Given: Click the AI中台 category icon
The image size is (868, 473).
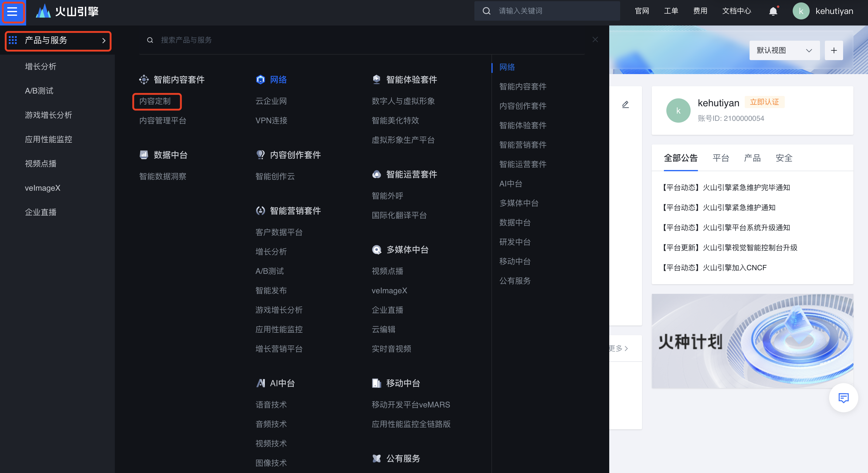Looking at the screenshot, I should pos(261,383).
